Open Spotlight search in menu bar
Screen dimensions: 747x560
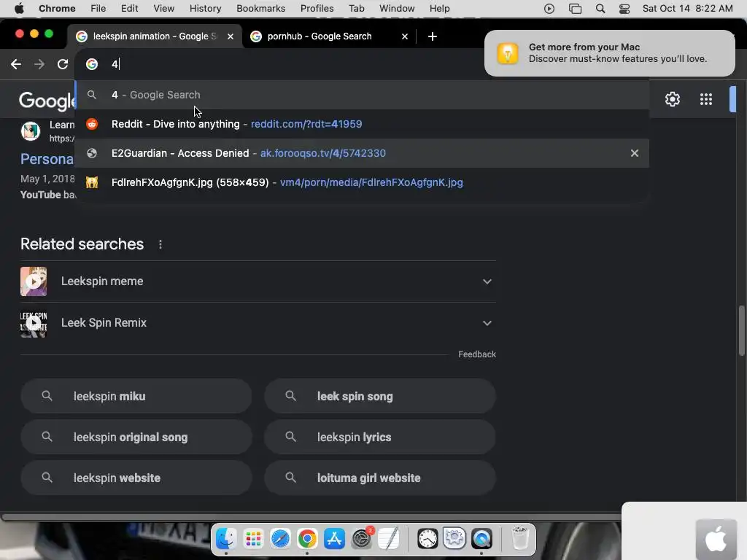(x=600, y=9)
